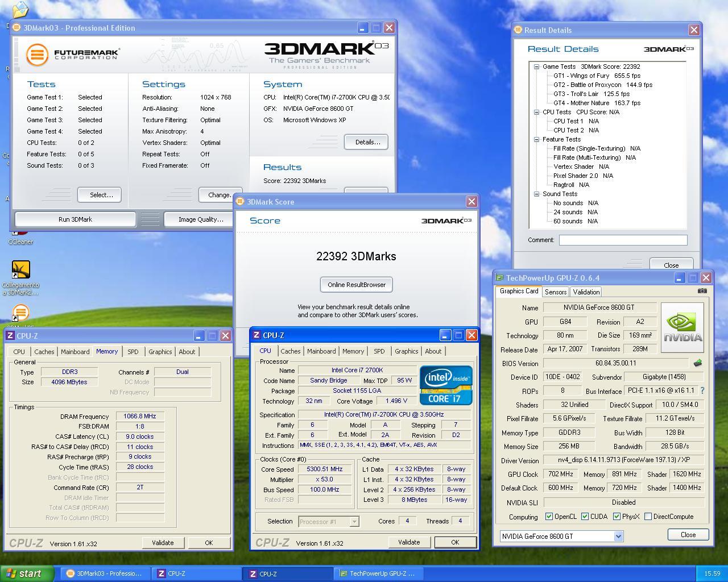728x582 pixels.
Task: Collapse the CPU Tests tree node
Action: point(536,112)
